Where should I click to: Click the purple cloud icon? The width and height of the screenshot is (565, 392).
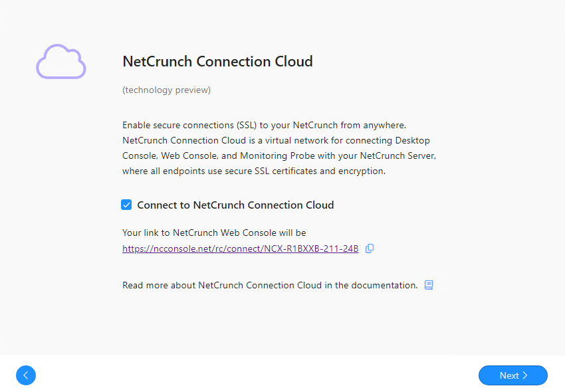coord(60,62)
